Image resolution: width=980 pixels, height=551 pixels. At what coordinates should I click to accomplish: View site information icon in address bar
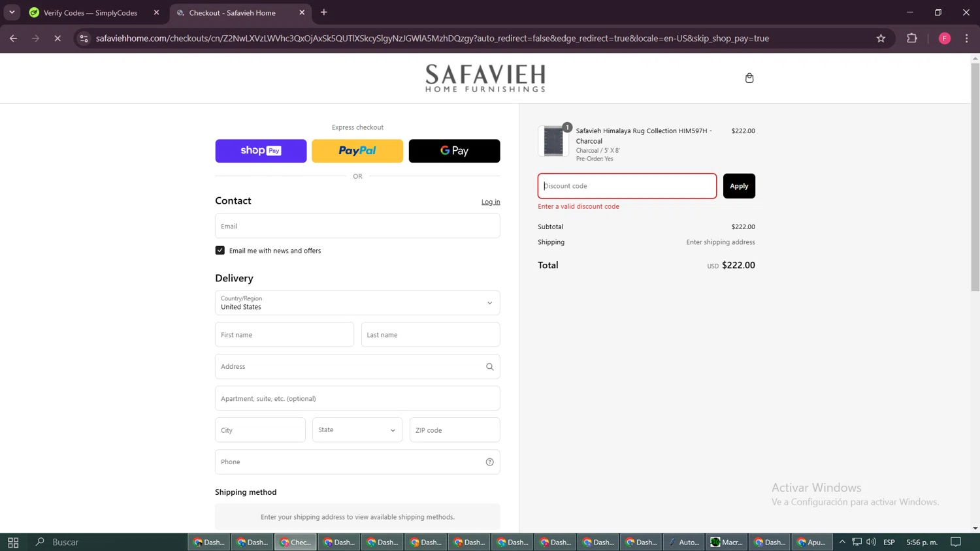tap(84, 39)
